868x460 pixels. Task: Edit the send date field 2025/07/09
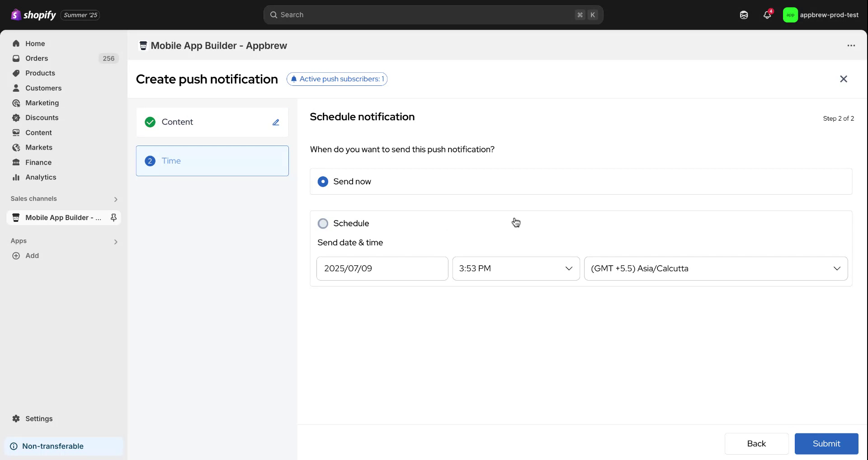tap(382, 268)
